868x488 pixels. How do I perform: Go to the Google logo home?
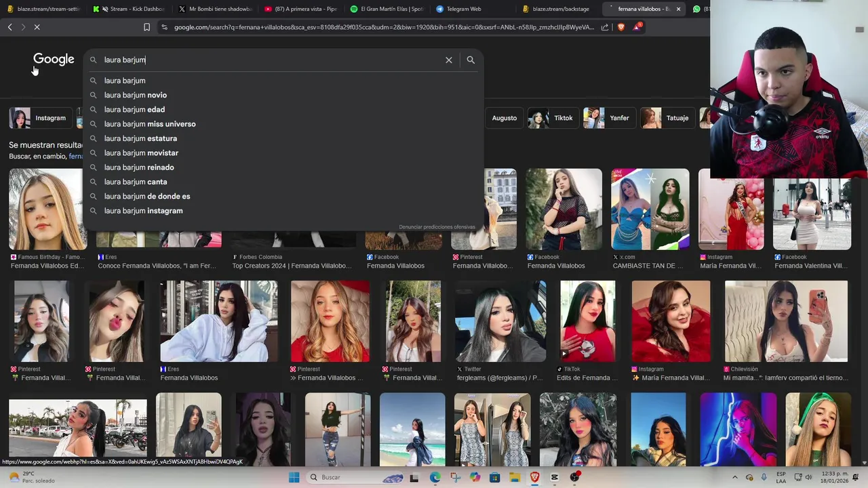pos(54,60)
